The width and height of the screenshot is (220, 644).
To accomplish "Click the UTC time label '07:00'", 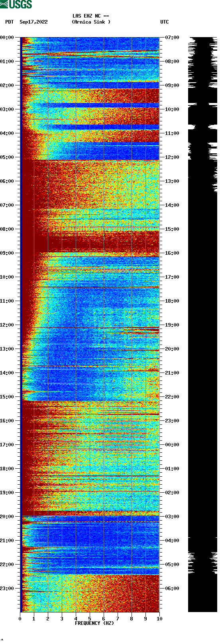I will [x=172, y=38].
